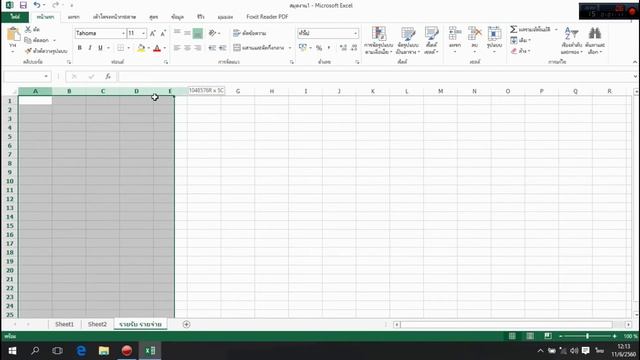Select column G header
This screenshot has width=640, height=360.
[x=238, y=91]
